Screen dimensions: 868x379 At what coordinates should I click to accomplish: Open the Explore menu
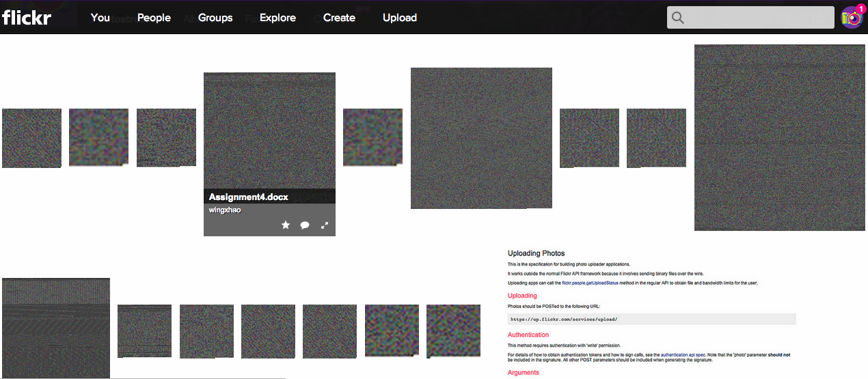(277, 18)
